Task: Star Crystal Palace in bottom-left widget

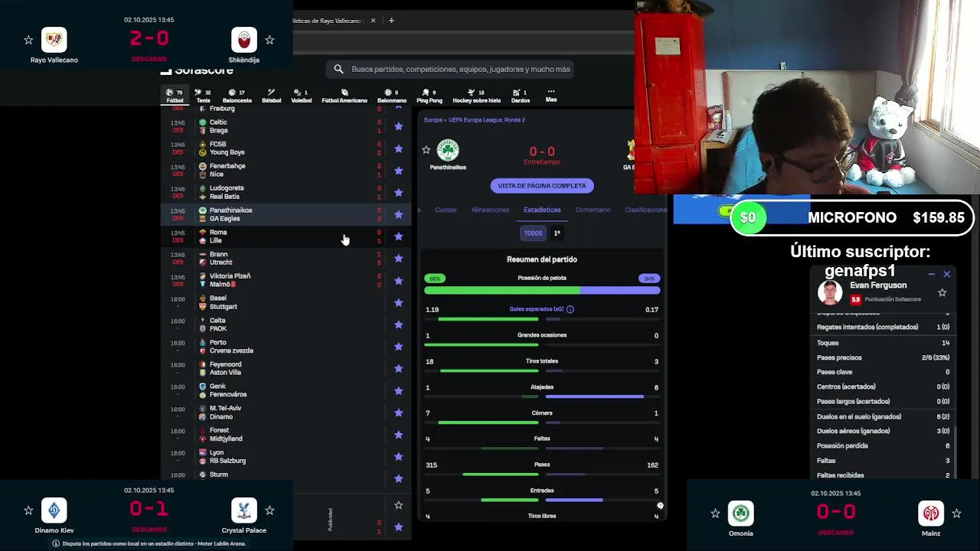Action: tap(269, 510)
